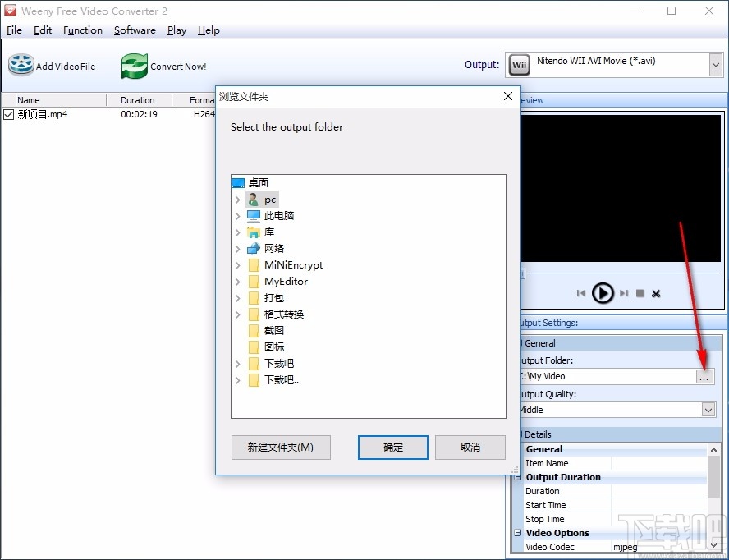Click the ... button next to Output Folder
Screen dimensions: 729x560
(x=704, y=377)
